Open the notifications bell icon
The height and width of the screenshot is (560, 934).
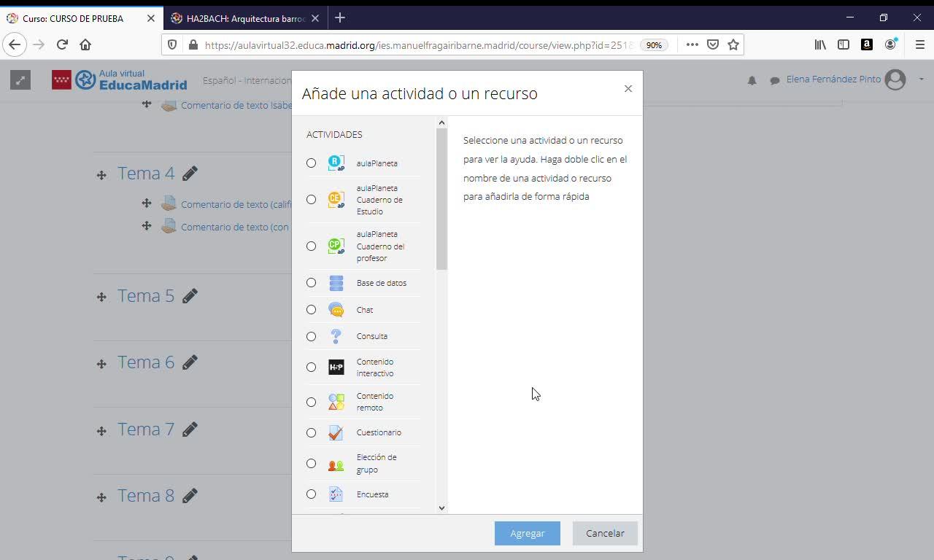[x=752, y=80]
